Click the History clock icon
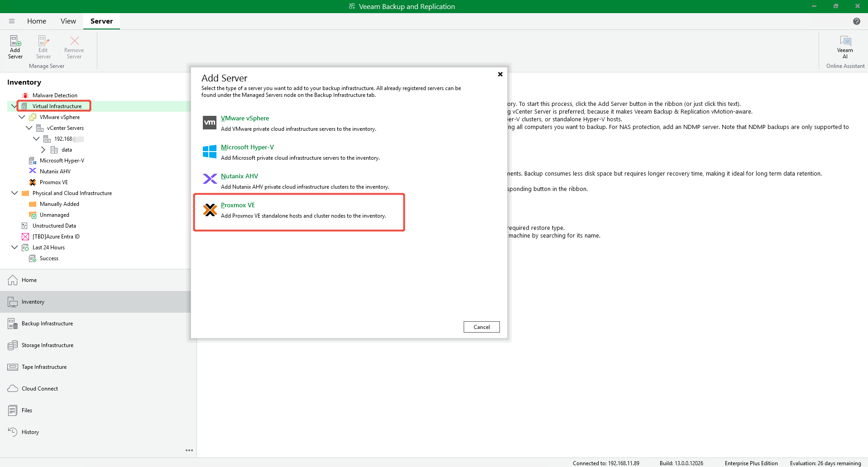 tap(13, 432)
